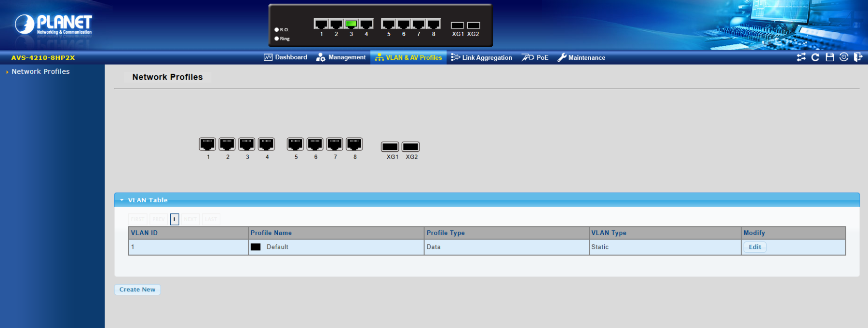
Task: Select port 8 in the profile diagram
Action: (x=354, y=144)
